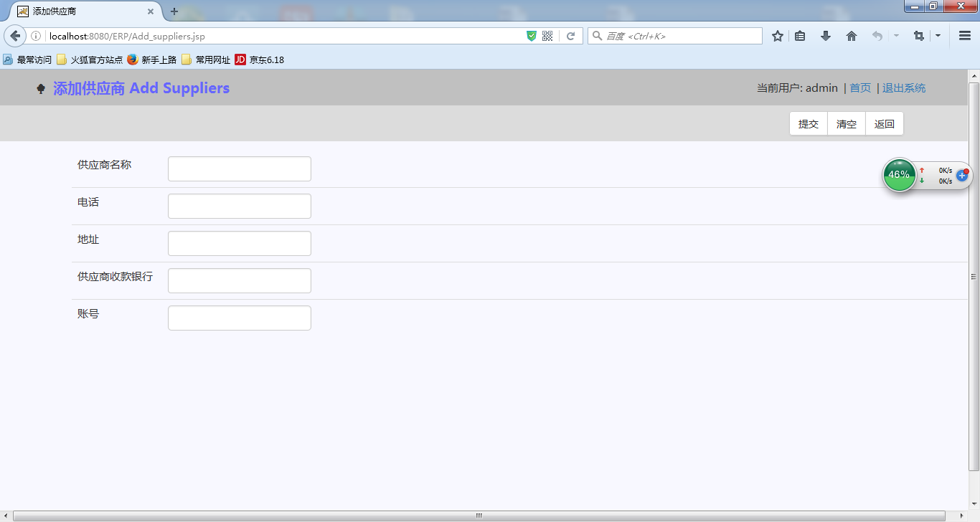This screenshot has width=980, height=522.
Task: Go to the Firefox home page icon
Action: (852, 36)
